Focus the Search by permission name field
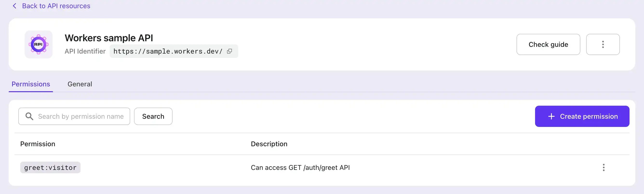 (81, 116)
